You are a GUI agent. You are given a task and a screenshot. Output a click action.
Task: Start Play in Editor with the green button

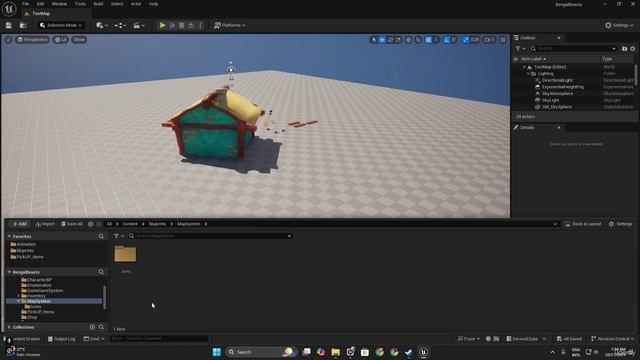tap(162, 25)
